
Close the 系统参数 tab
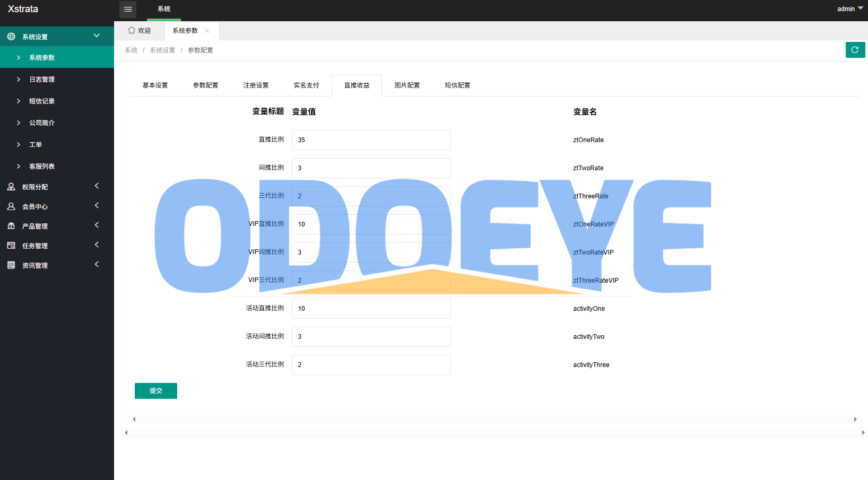coord(207,31)
